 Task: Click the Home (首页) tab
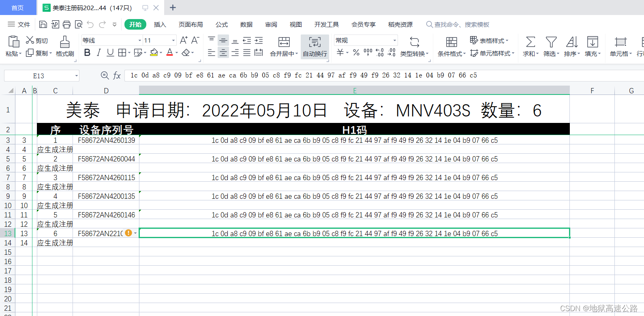[x=17, y=8]
